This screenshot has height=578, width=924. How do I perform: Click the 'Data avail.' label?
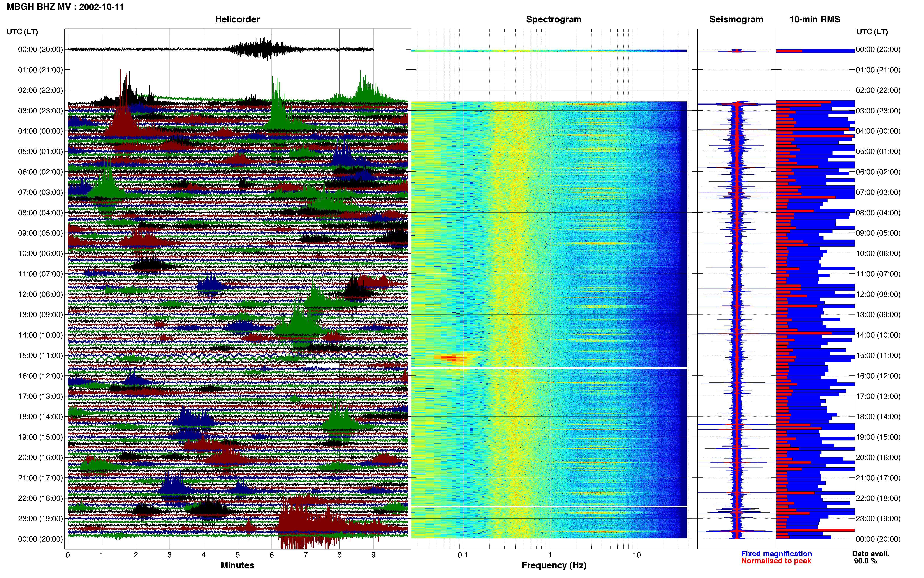870,554
